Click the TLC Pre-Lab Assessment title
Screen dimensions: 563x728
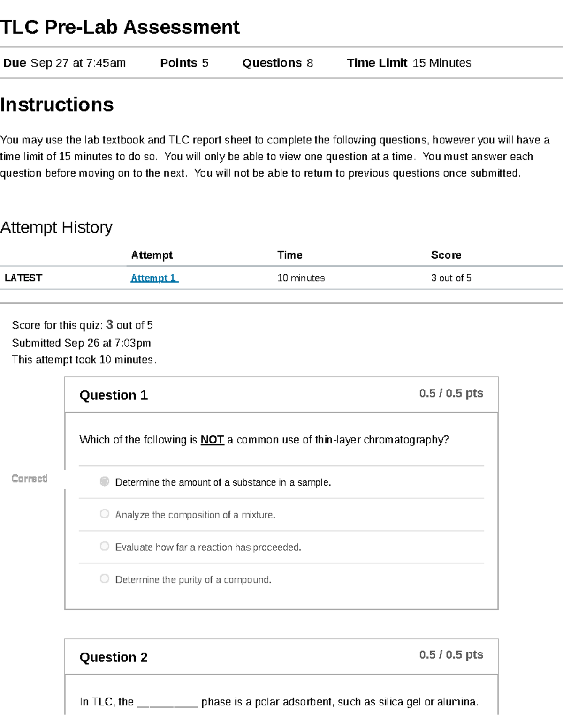[120, 27]
